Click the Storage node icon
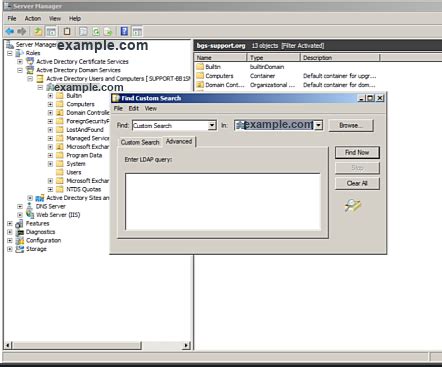The width and height of the screenshot is (442, 367). coord(20,249)
